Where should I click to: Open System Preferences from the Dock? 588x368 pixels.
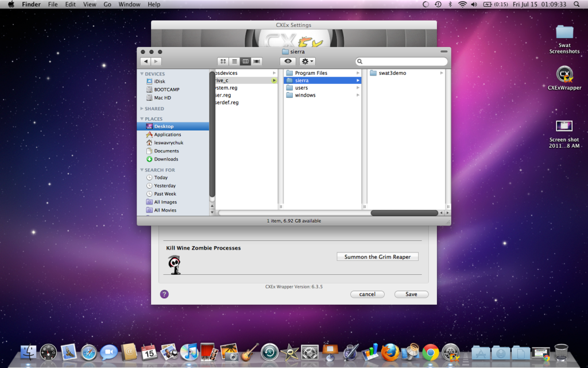(x=310, y=353)
